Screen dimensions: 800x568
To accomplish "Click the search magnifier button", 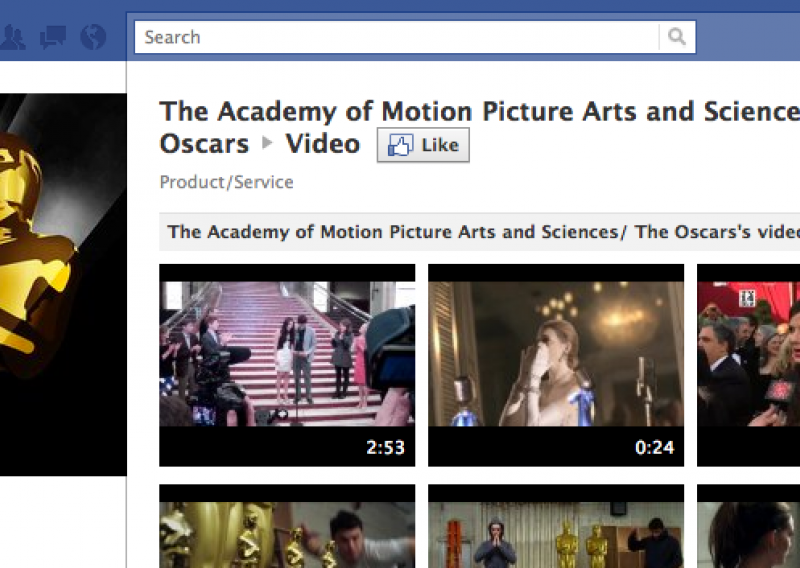I will point(677,37).
